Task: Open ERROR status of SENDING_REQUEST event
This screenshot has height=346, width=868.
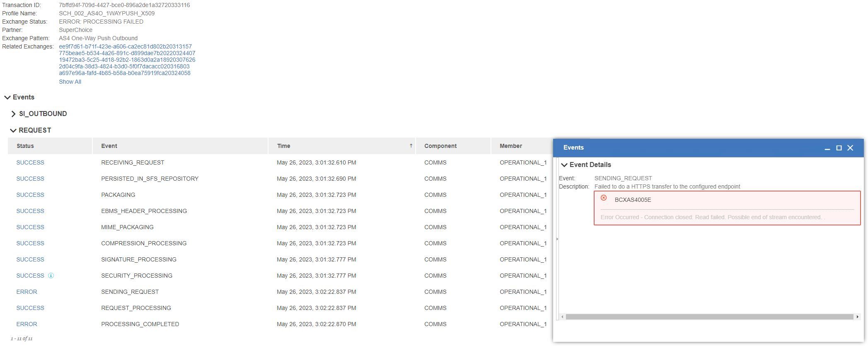Action: pyautogui.click(x=27, y=292)
